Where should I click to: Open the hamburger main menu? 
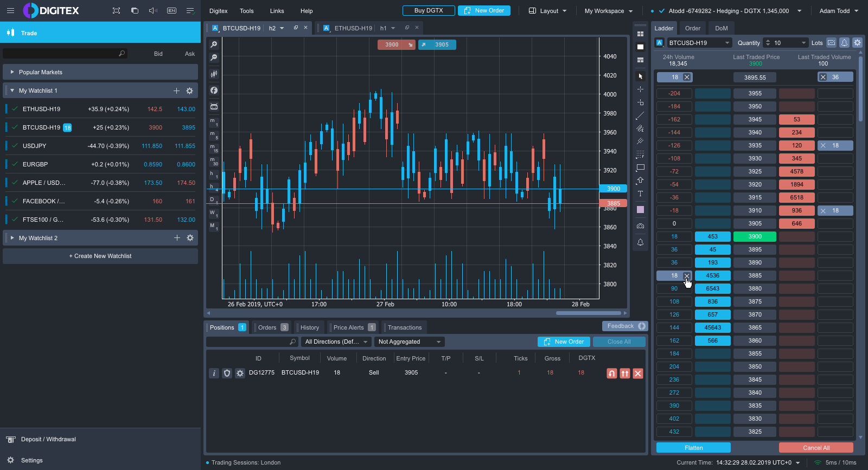10,10
